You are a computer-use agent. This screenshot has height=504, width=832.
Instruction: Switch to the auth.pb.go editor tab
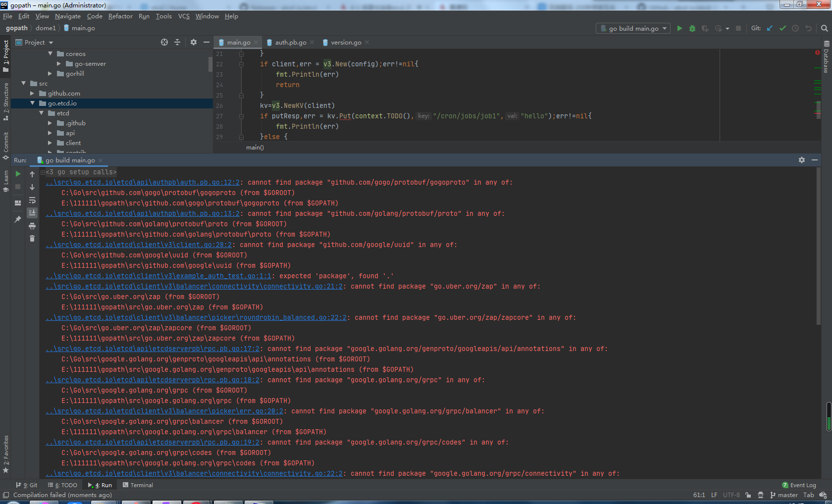tap(290, 43)
